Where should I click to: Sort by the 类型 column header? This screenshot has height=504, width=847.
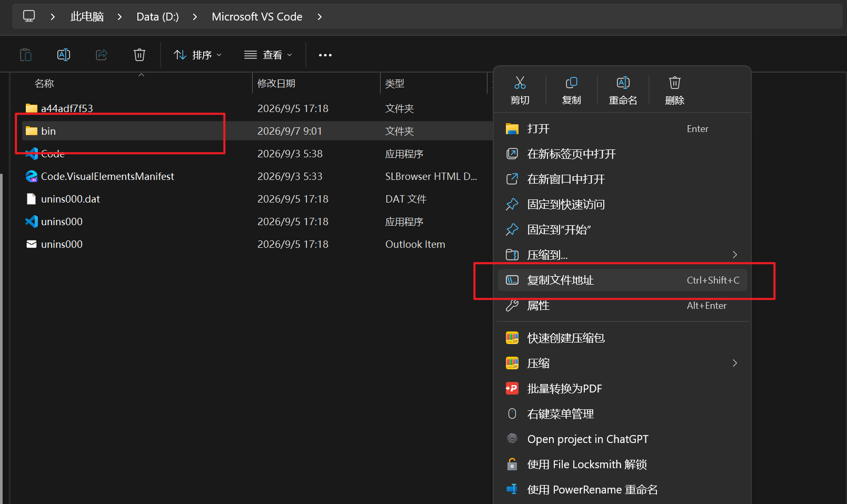[395, 84]
